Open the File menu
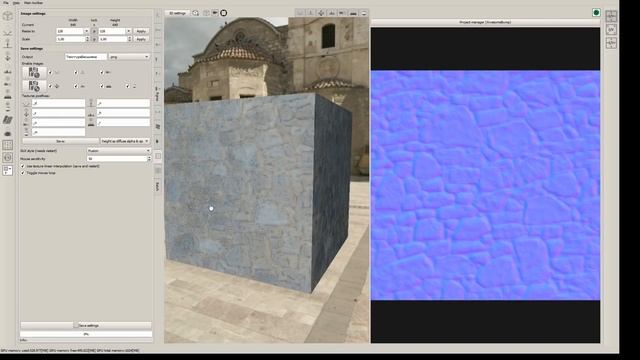Image resolution: width=640 pixels, height=360 pixels. (x=6, y=3)
